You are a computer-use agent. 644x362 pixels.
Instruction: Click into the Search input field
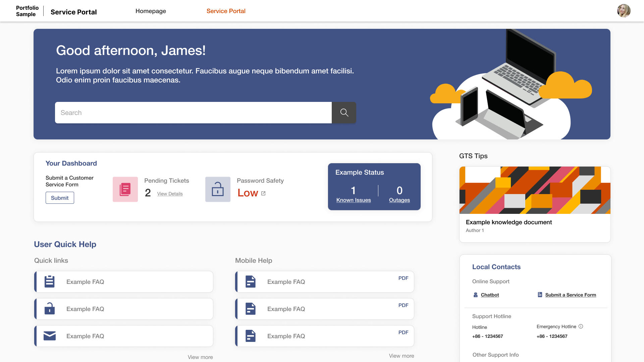coord(193,113)
